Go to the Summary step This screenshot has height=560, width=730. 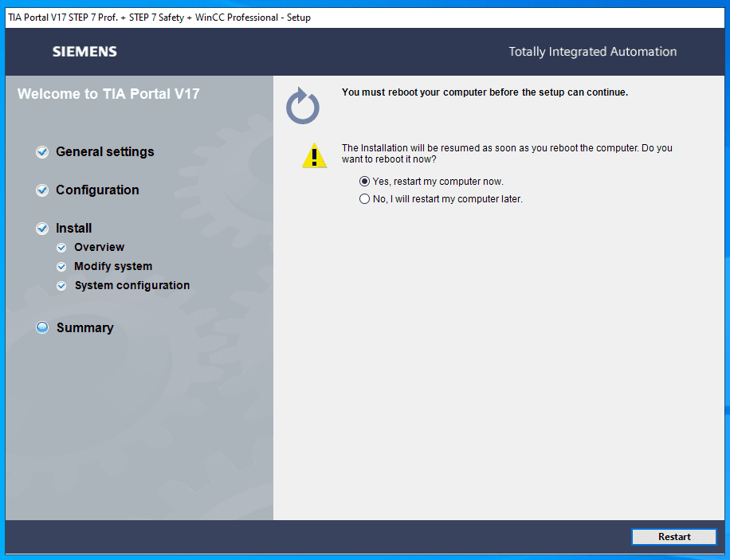[x=84, y=327]
